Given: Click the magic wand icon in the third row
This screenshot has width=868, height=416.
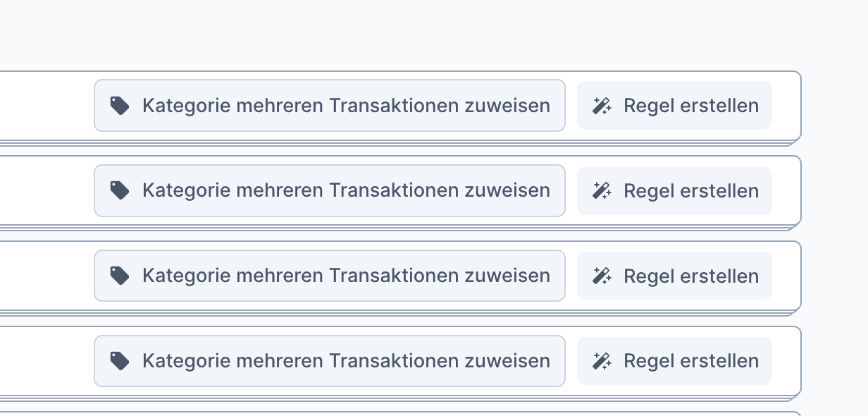Looking at the screenshot, I should click(601, 276).
